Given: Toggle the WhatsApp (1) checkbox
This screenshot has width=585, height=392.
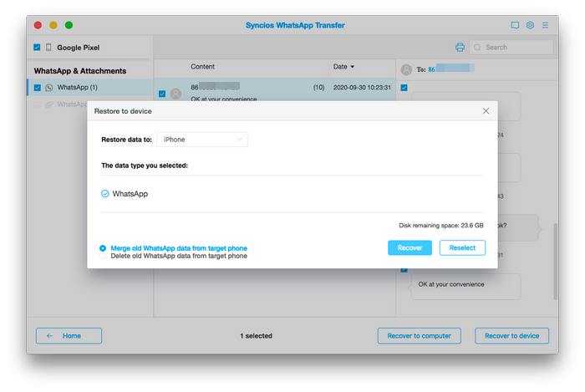Looking at the screenshot, I should click(x=38, y=88).
